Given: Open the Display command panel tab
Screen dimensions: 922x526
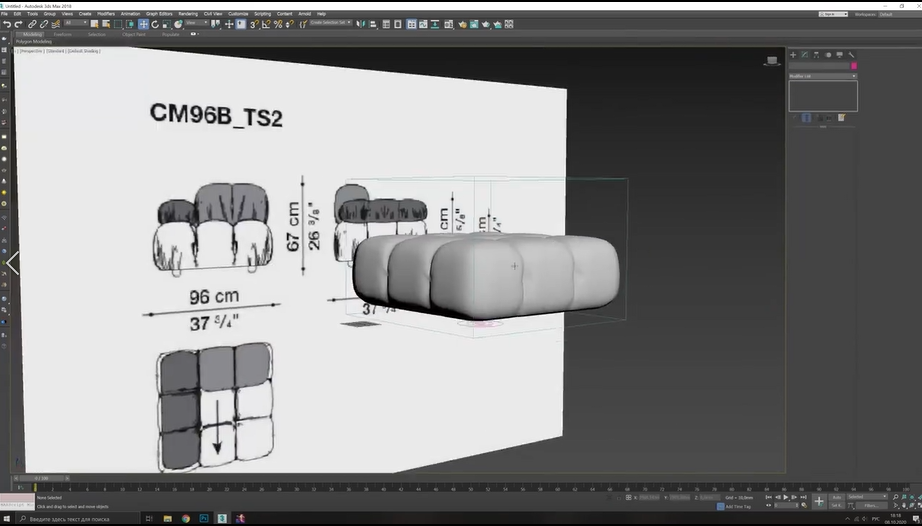Looking at the screenshot, I should (x=840, y=55).
